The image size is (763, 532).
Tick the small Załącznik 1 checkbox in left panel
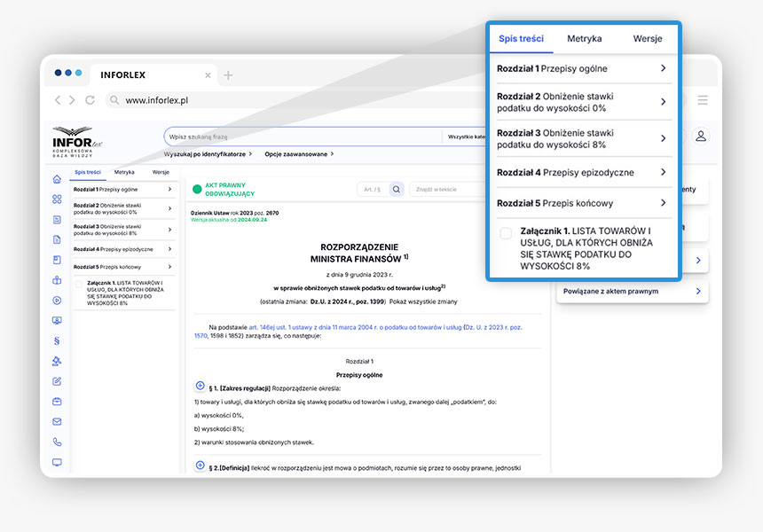[79, 285]
